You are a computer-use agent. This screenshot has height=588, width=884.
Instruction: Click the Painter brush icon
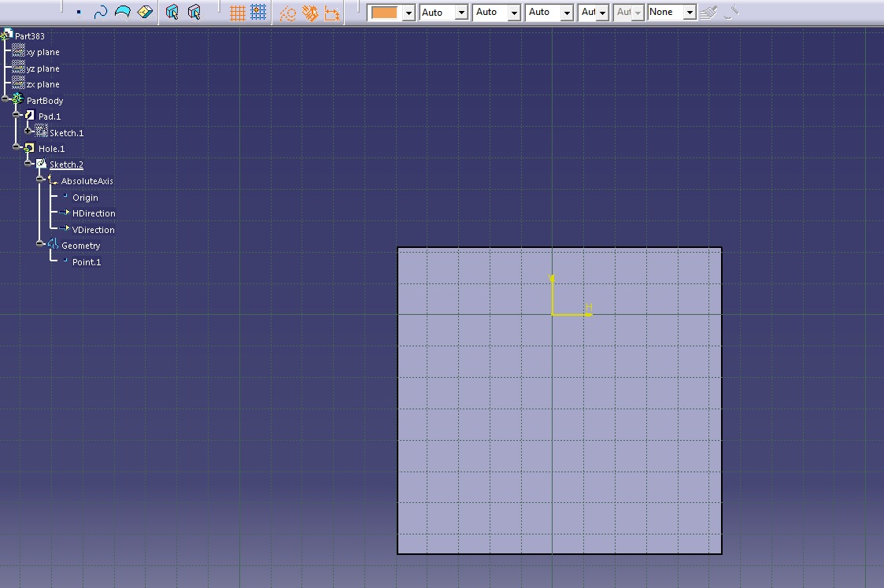(708, 13)
